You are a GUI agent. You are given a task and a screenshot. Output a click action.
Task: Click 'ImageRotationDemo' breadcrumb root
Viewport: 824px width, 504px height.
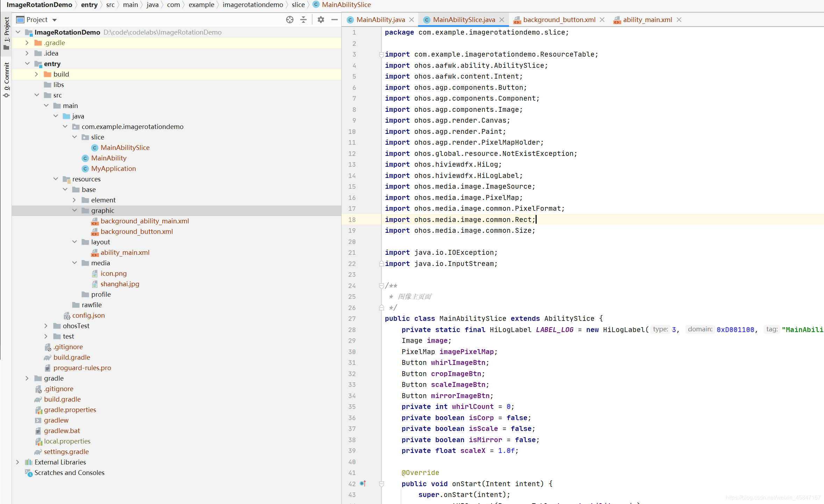[39, 5]
